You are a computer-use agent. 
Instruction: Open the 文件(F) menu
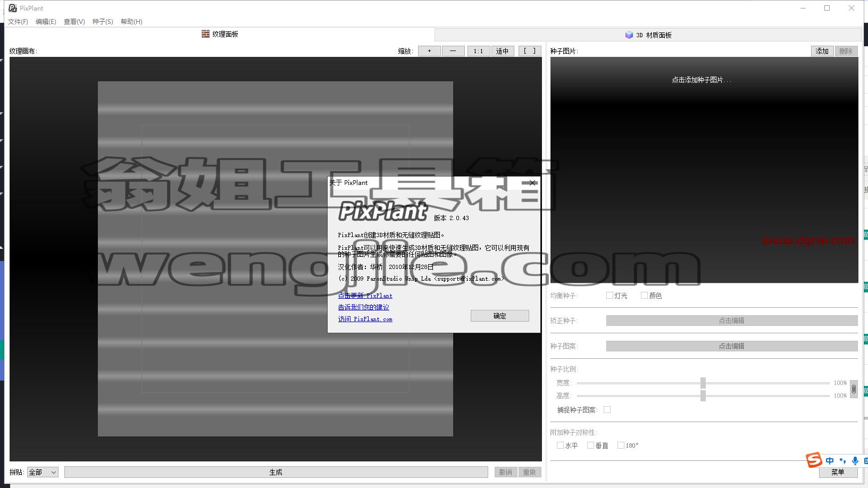[x=18, y=22]
